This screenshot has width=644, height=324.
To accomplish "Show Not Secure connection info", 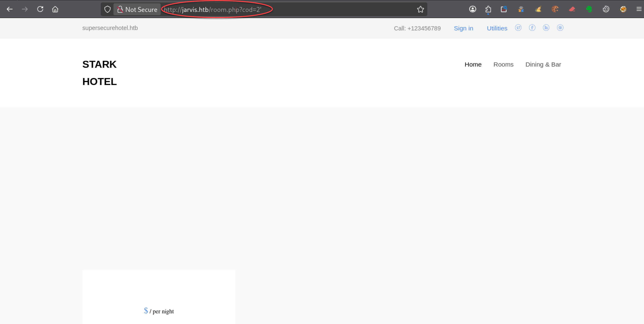I will point(137,9).
